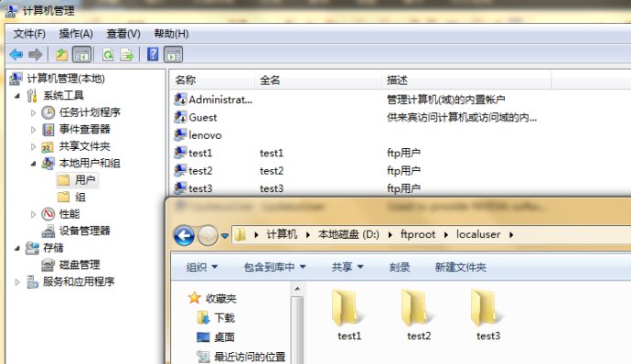Click the Event Viewer icon in tree
The width and height of the screenshot is (631, 364).
(x=48, y=129)
